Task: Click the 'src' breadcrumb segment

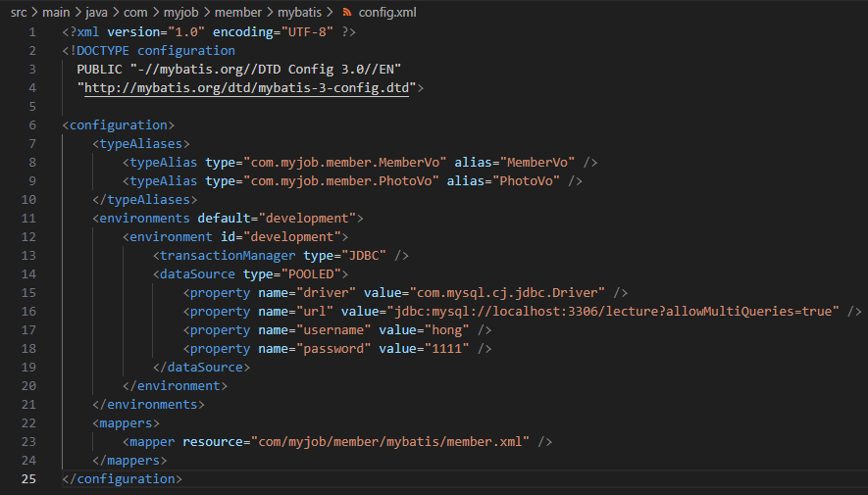Action: [x=19, y=12]
